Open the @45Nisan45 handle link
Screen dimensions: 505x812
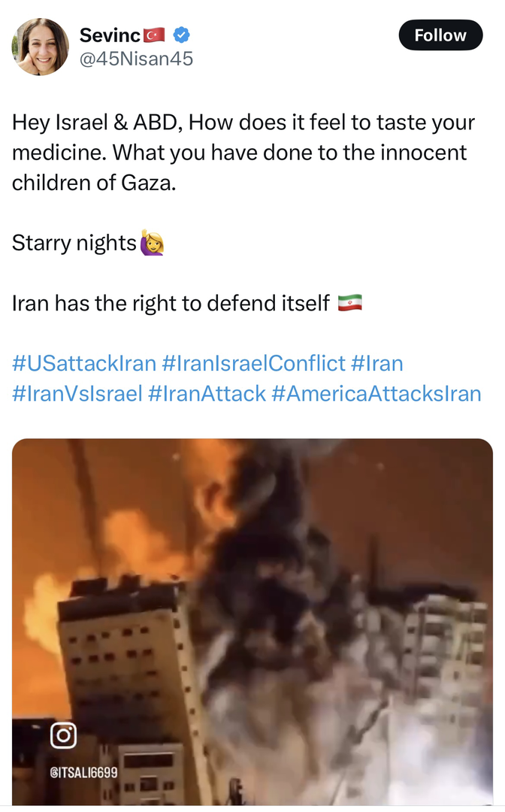136,59
